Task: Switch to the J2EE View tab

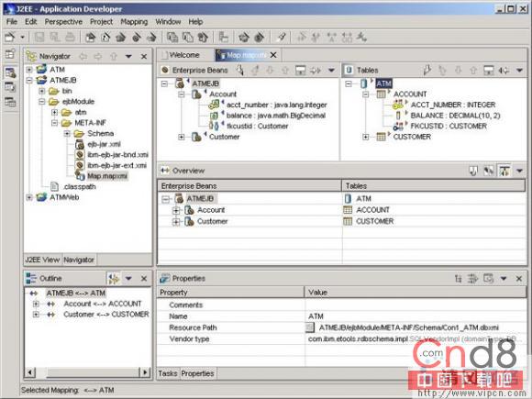Action: (42, 260)
